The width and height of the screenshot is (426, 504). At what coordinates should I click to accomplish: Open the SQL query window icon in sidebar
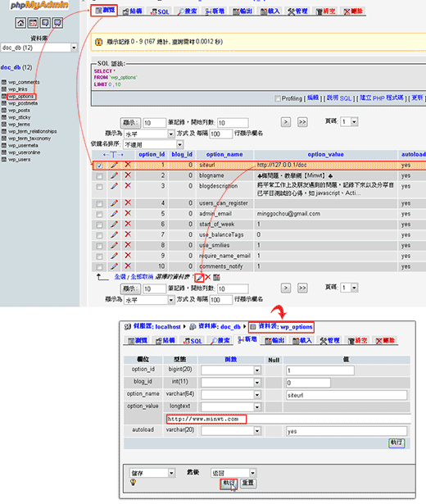pyautogui.click(x=33, y=23)
